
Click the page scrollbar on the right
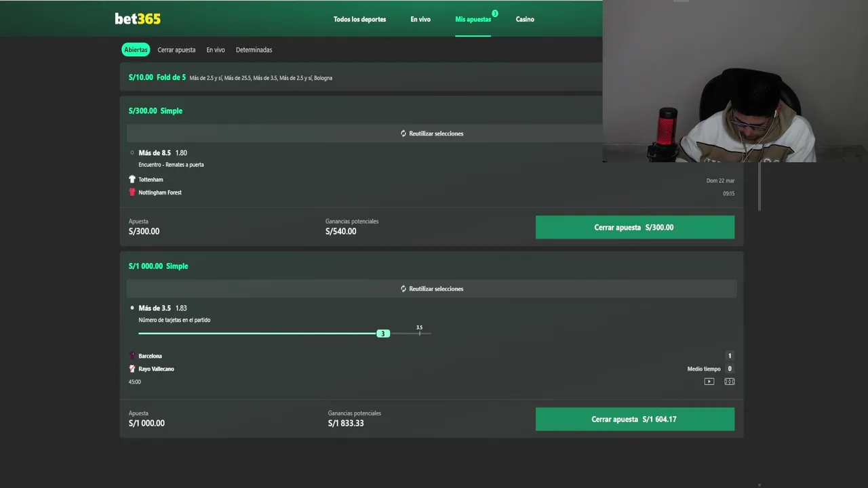[759, 186]
